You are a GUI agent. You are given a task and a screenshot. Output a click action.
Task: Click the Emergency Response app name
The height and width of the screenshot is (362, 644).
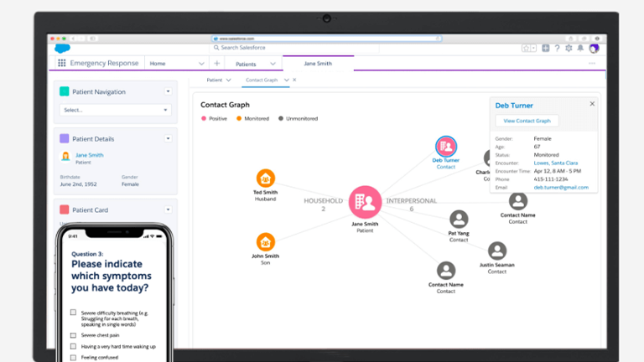tap(104, 63)
